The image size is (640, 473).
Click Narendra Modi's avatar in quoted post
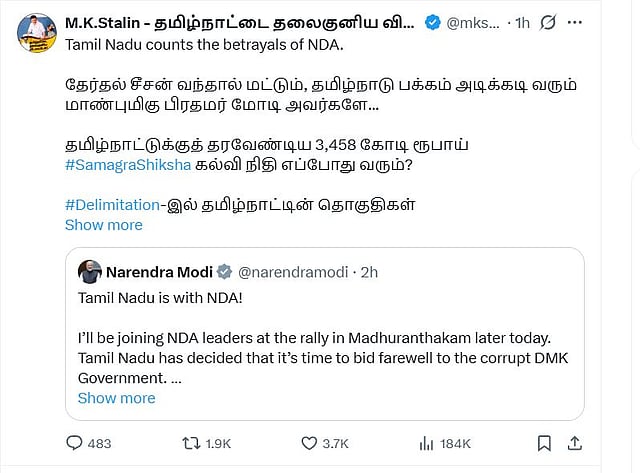coord(89,271)
